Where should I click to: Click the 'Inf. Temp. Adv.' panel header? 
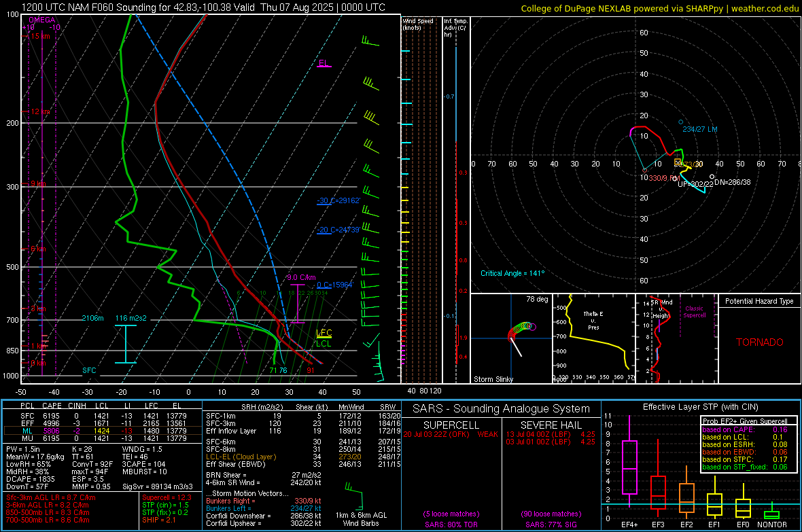coord(455,28)
